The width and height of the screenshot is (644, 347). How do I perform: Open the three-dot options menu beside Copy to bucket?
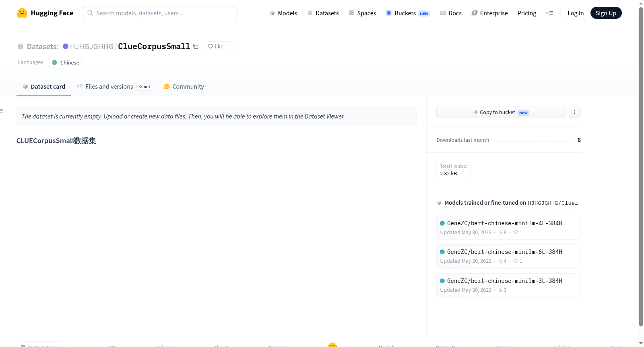(x=575, y=112)
